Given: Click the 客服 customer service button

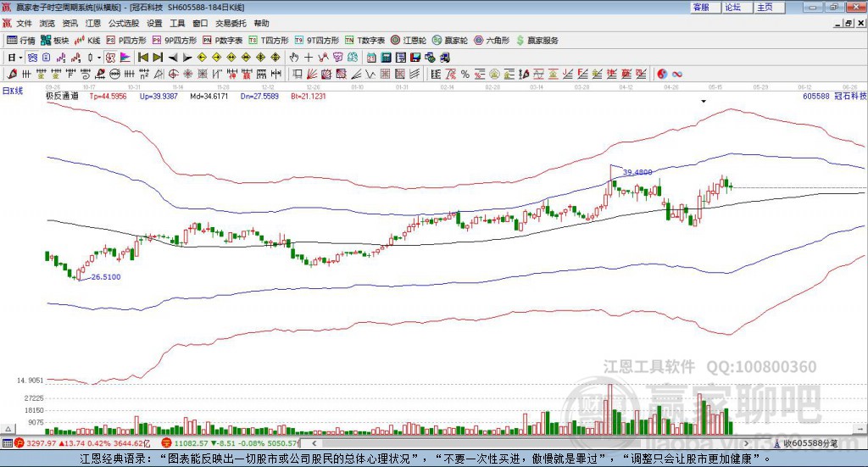Looking at the screenshot, I should pyautogui.click(x=704, y=7).
